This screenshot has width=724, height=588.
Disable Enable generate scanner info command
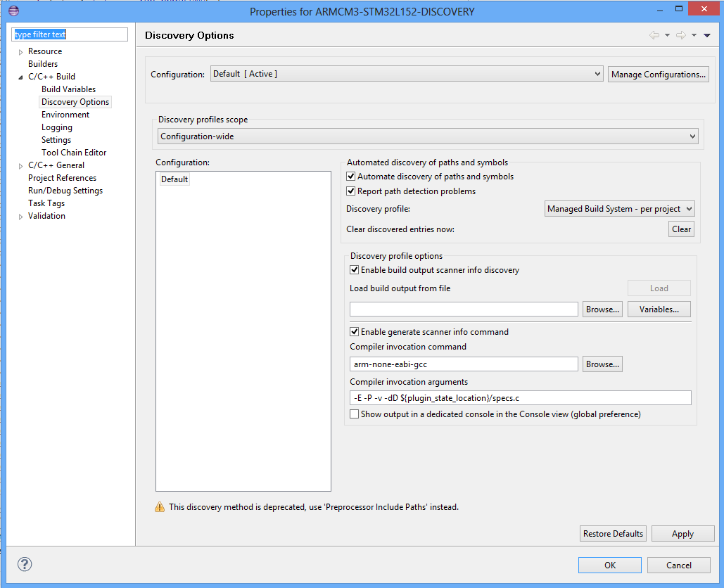click(x=355, y=332)
